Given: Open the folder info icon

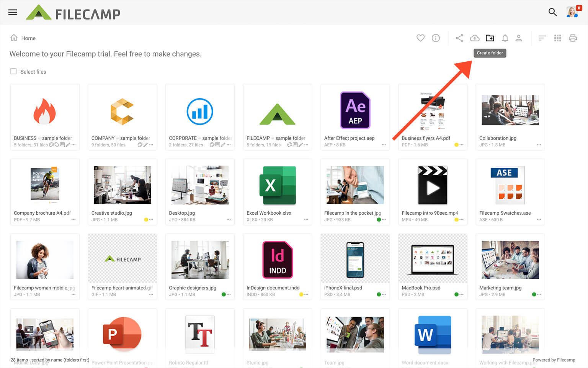Looking at the screenshot, I should point(436,38).
